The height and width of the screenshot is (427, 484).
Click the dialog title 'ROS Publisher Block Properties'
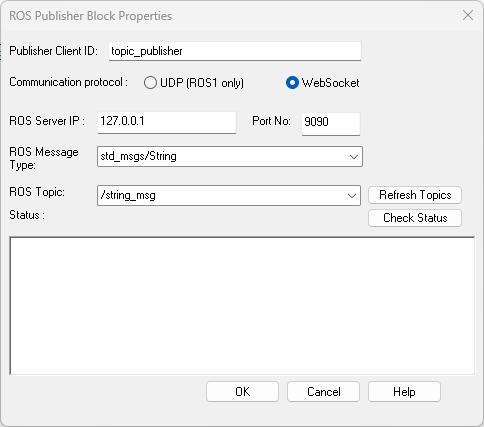coord(90,16)
